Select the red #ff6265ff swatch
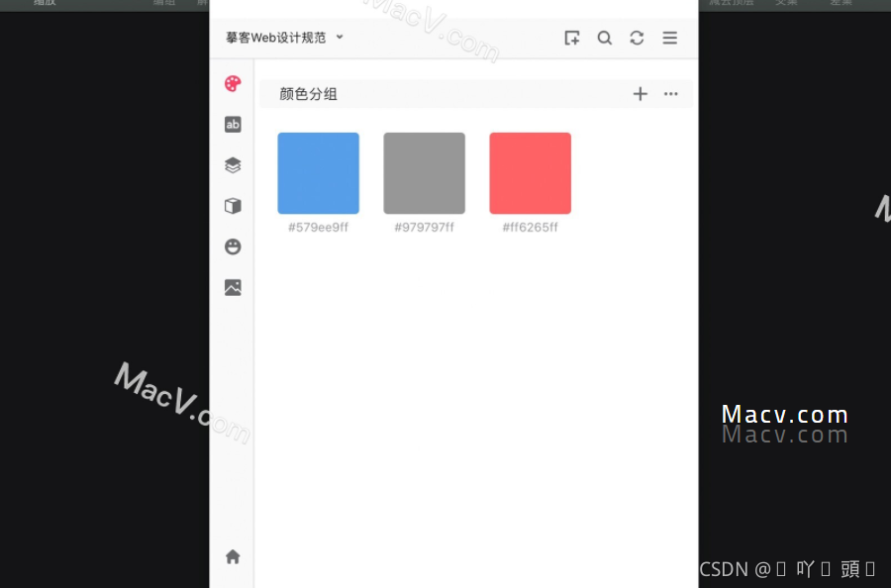 (x=531, y=173)
